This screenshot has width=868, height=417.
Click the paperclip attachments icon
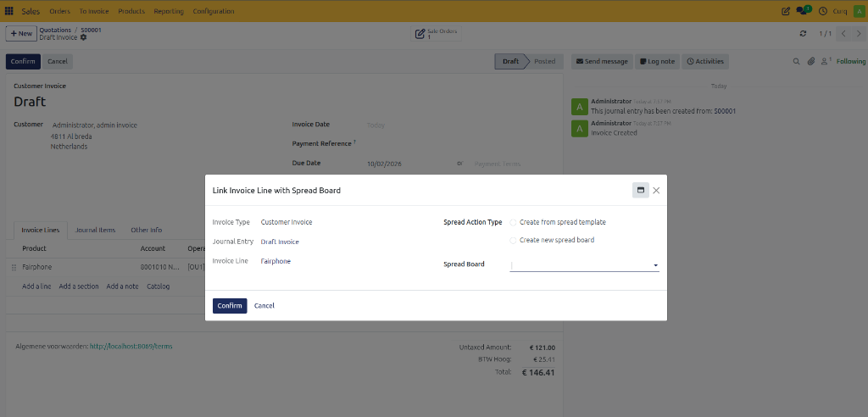coord(811,62)
